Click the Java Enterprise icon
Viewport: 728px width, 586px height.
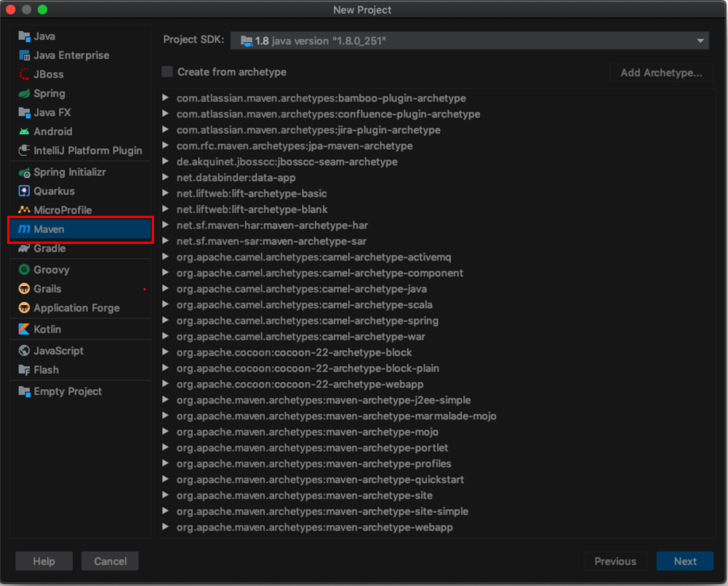(24, 55)
